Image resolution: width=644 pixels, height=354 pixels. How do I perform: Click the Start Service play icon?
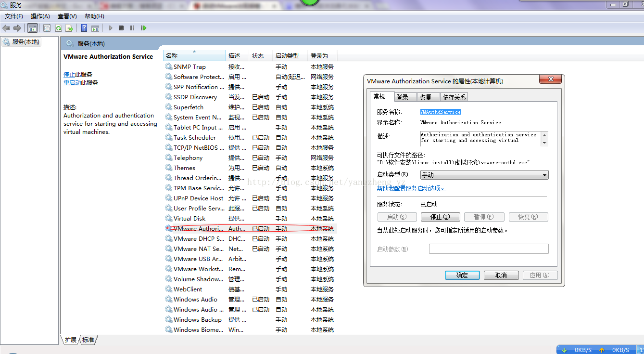111,28
